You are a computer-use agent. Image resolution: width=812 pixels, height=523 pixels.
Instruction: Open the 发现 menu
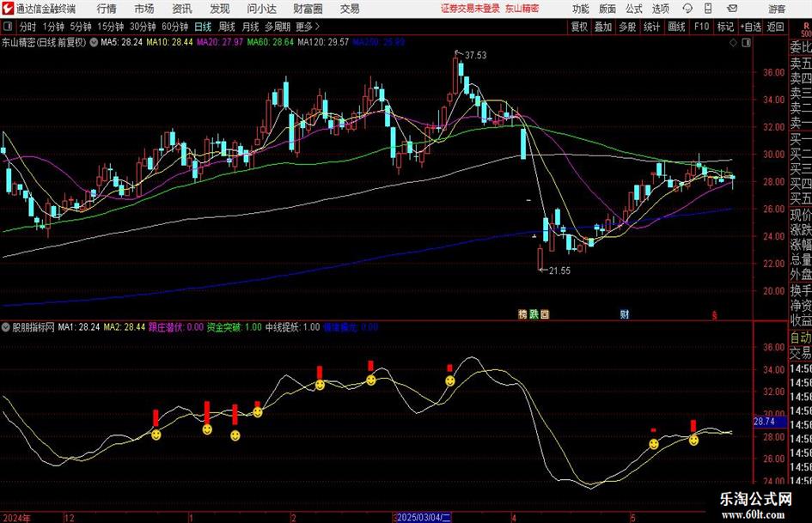[x=220, y=9]
